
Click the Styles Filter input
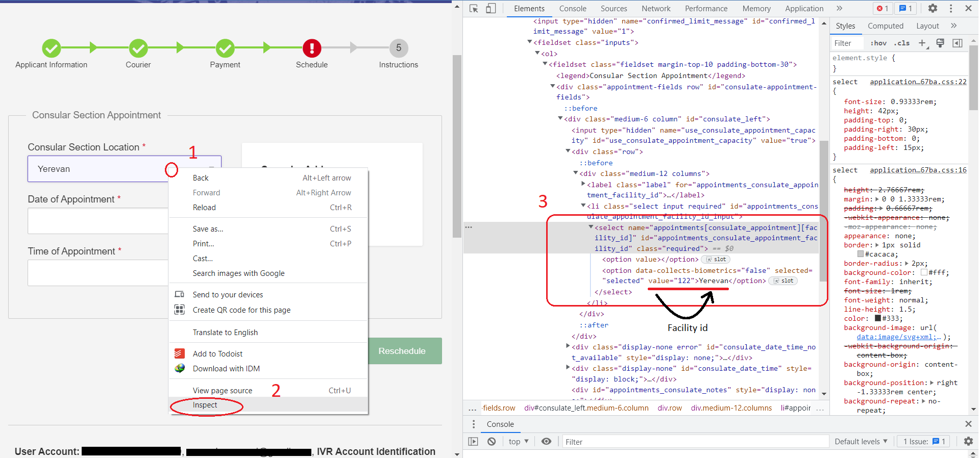tap(847, 43)
